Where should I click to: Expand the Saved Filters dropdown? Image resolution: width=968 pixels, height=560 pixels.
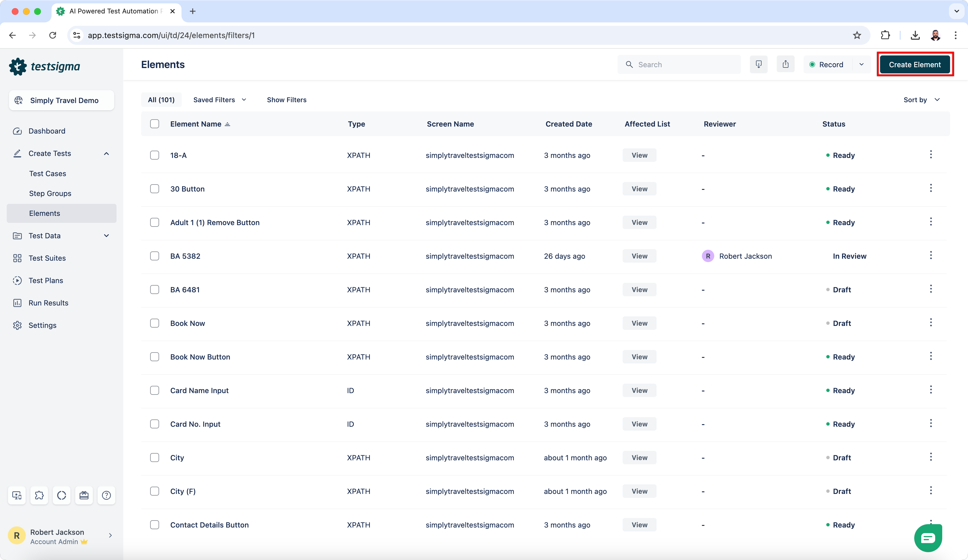point(220,100)
